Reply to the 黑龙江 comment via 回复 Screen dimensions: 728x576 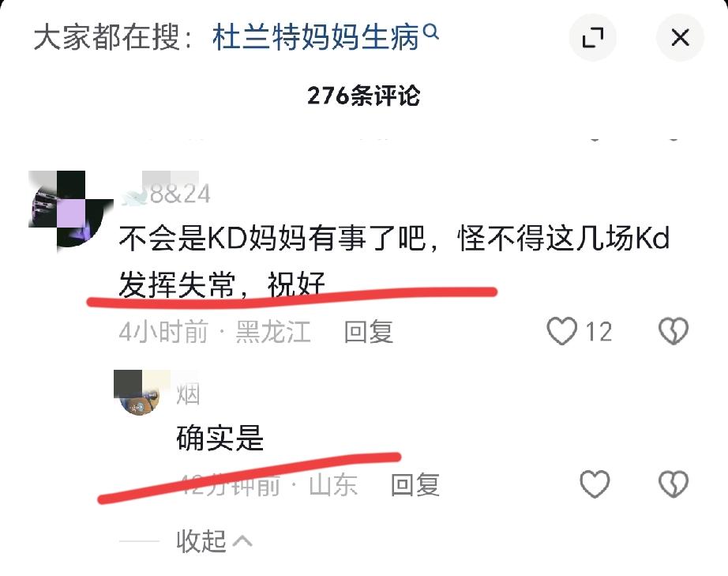click(x=369, y=332)
